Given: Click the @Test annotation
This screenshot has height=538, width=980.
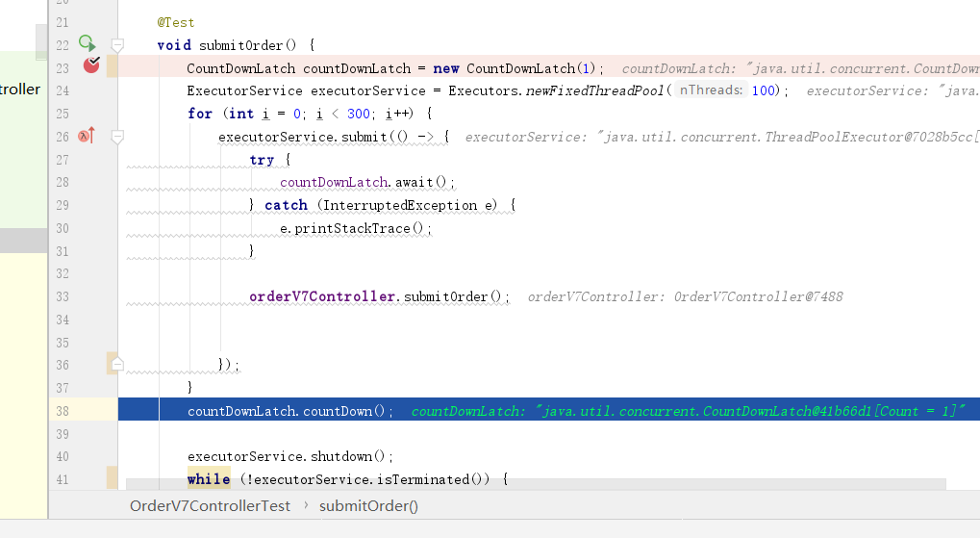Looking at the screenshot, I should pyautogui.click(x=175, y=21).
